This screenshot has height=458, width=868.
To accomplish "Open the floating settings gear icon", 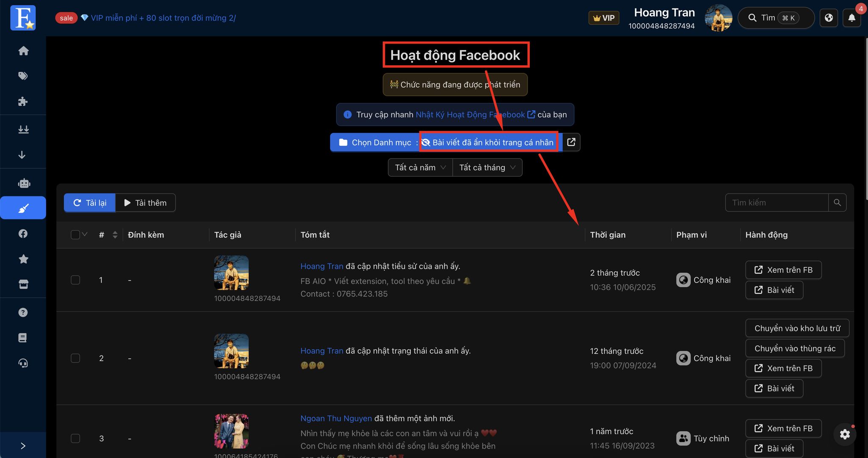I will [x=845, y=434].
